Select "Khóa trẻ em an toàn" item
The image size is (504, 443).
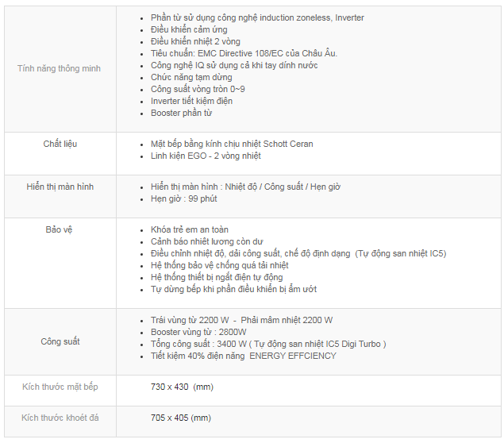coord(190,229)
